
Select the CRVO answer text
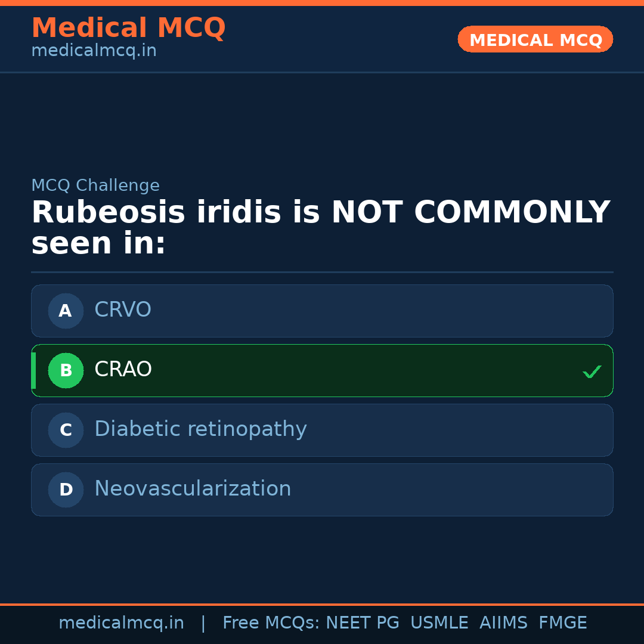(x=123, y=310)
